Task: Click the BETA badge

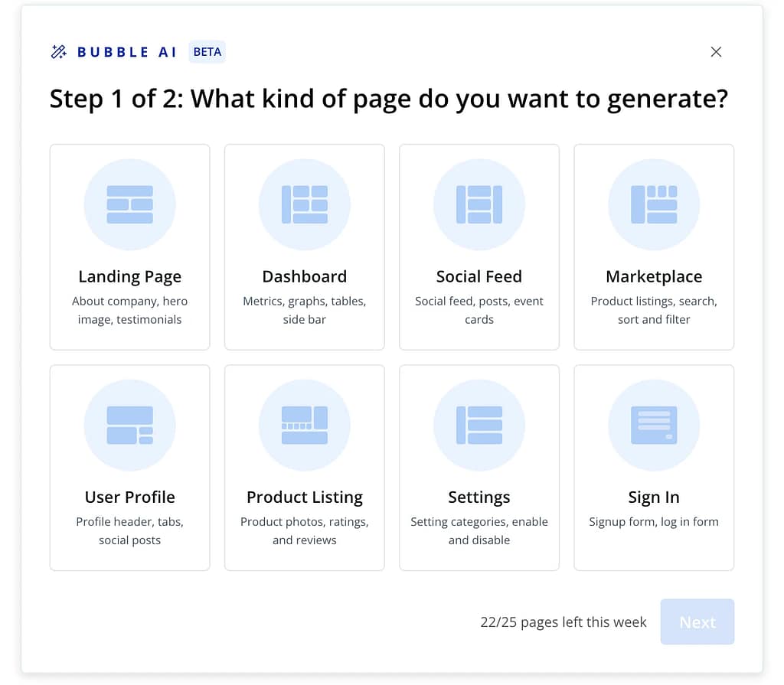Action: pyautogui.click(x=207, y=52)
